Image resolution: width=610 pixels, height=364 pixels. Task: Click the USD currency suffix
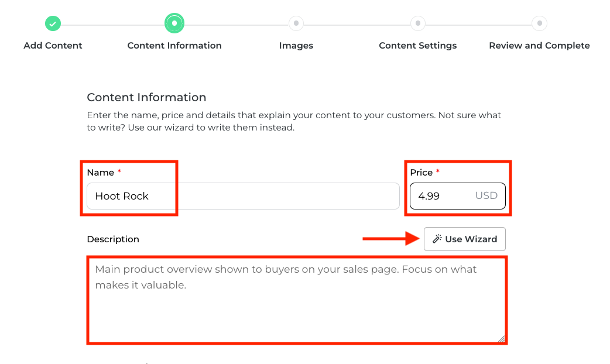point(486,196)
